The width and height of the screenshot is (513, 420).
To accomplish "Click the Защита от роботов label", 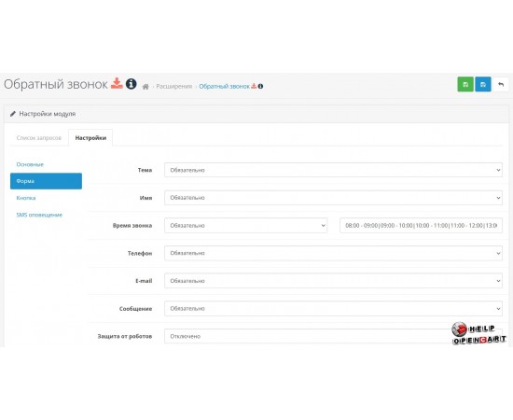I will (x=125, y=336).
